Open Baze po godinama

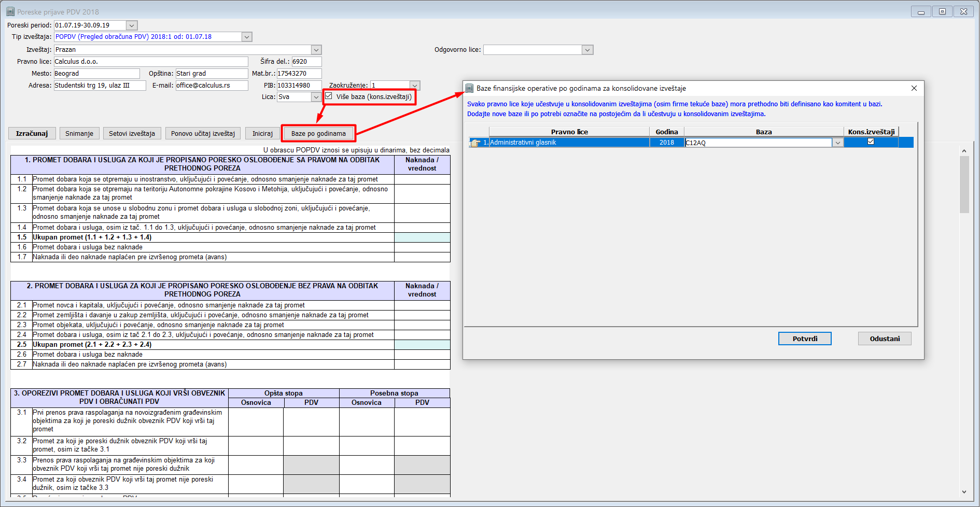pyautogui.click(x=318, y=133)
